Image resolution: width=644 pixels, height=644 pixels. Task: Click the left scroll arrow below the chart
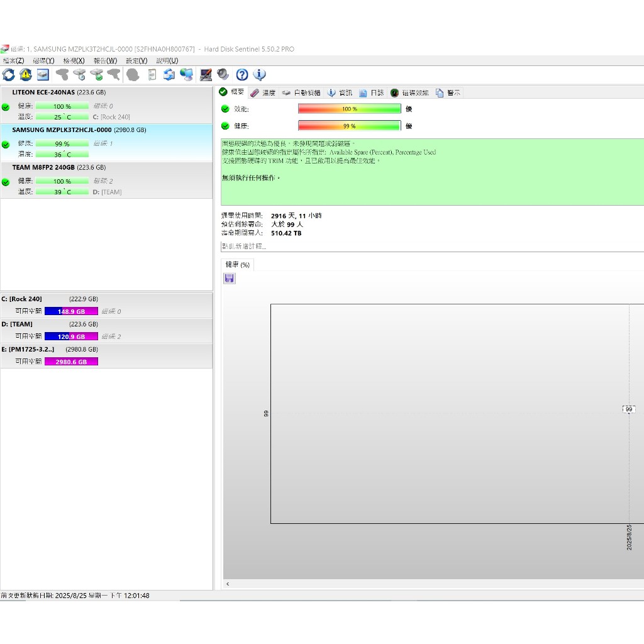tap(228, 584)
